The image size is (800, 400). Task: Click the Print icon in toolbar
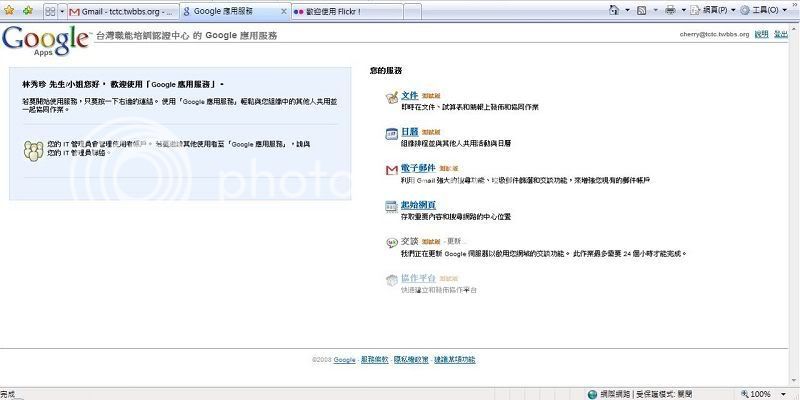coord(669,11)
